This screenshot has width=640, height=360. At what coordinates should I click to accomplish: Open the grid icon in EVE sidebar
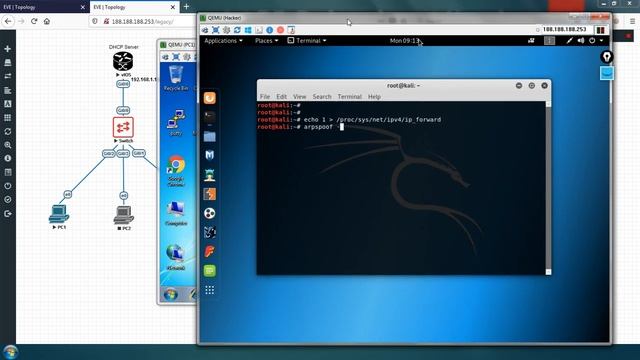tap(7, 118)
